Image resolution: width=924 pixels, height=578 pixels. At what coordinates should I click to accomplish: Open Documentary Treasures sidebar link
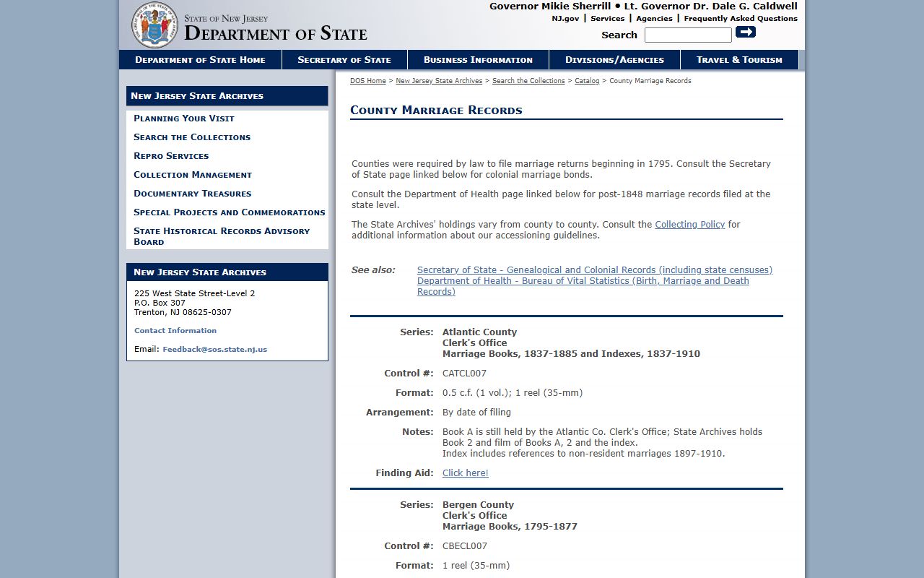pos(193,194)
